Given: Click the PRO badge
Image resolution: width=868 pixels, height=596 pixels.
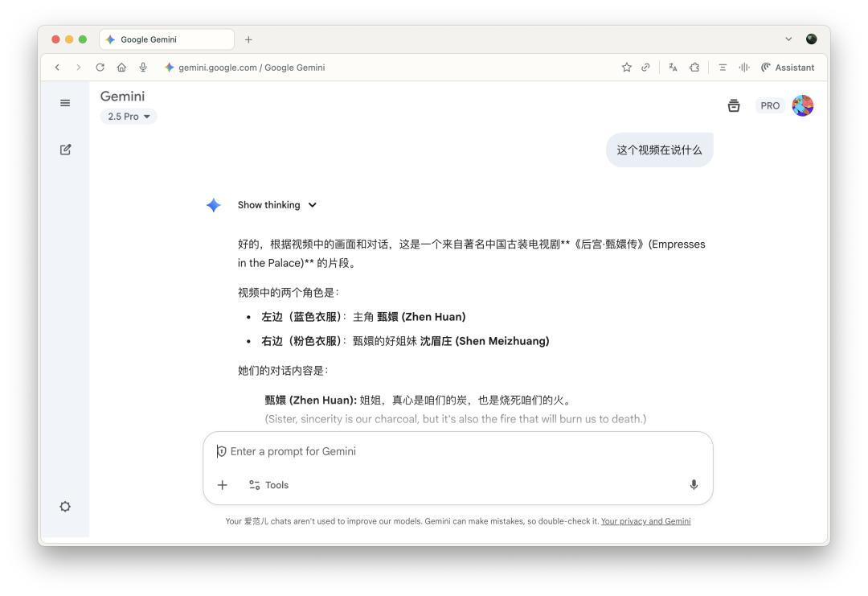Looking at the screenshot, I should coord(769,106).
